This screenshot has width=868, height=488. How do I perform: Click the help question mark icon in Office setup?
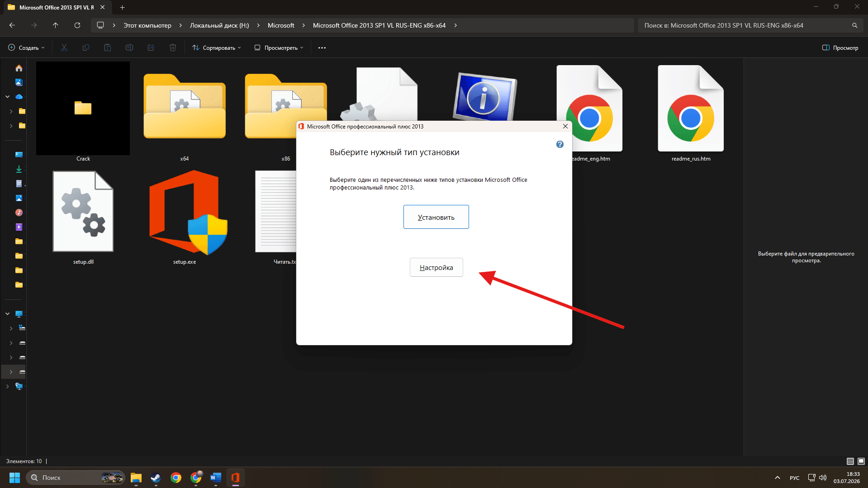click(x=560, y=144)
